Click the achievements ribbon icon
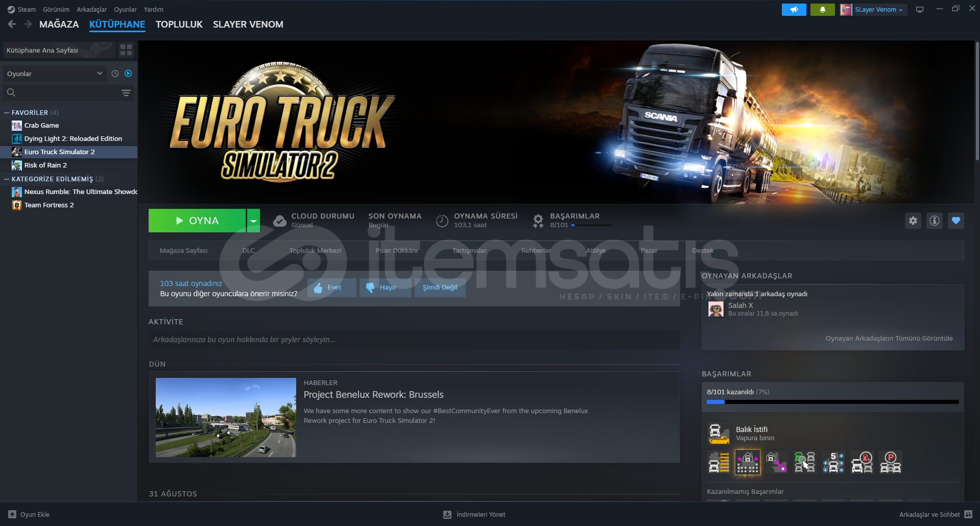Screen dimensions: 980x526 coord(538,221)
